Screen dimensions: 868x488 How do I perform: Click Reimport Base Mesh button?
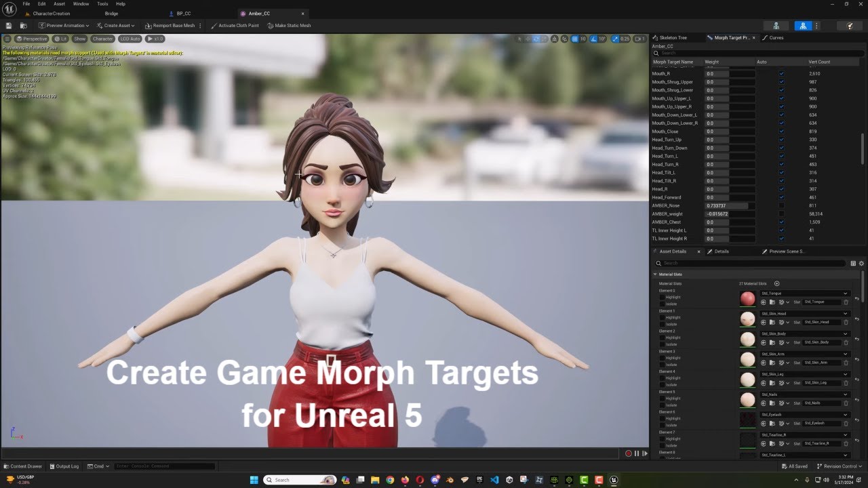tap(170, 26)
